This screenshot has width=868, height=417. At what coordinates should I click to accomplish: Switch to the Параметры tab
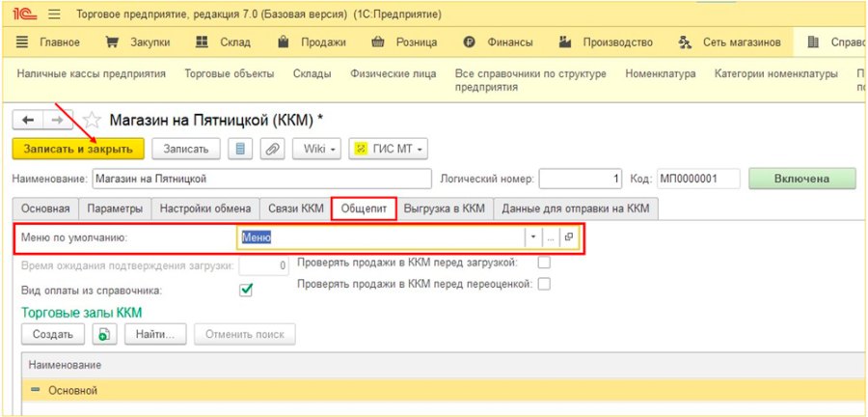pyautogui.click(x=115, y=208)
